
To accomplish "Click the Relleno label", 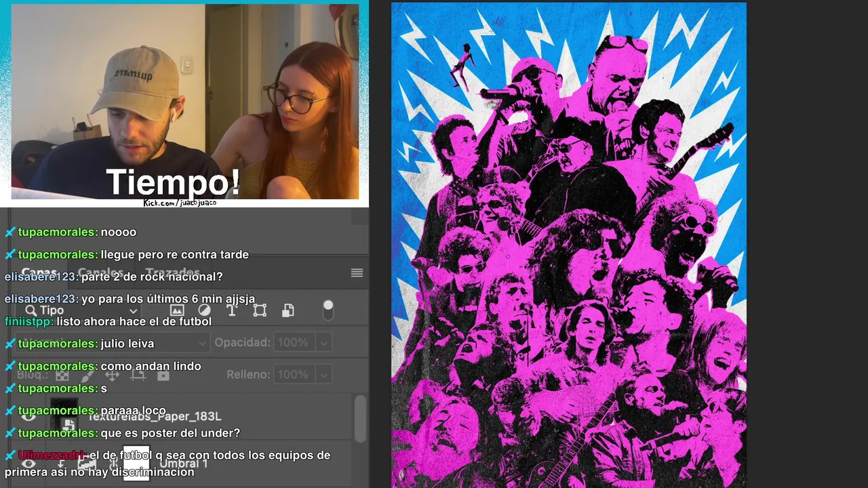I will point(248,374).
